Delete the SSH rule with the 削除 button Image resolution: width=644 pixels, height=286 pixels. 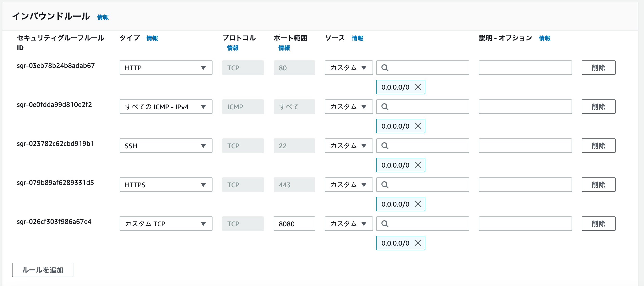tap(598, 145)
